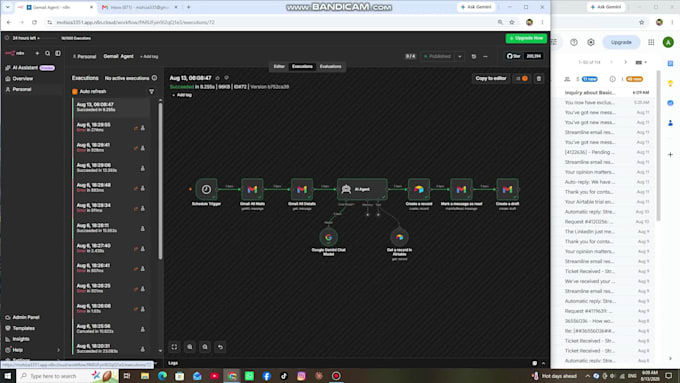Select the Create a draft Gmail node
The image size is (680, 383).
(x=507, y=189)
